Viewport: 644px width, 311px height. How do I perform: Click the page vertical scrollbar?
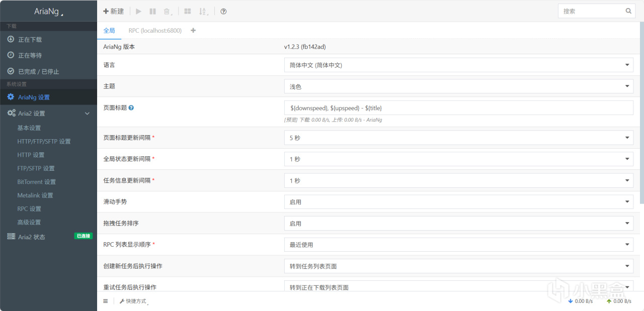point(641,113)
